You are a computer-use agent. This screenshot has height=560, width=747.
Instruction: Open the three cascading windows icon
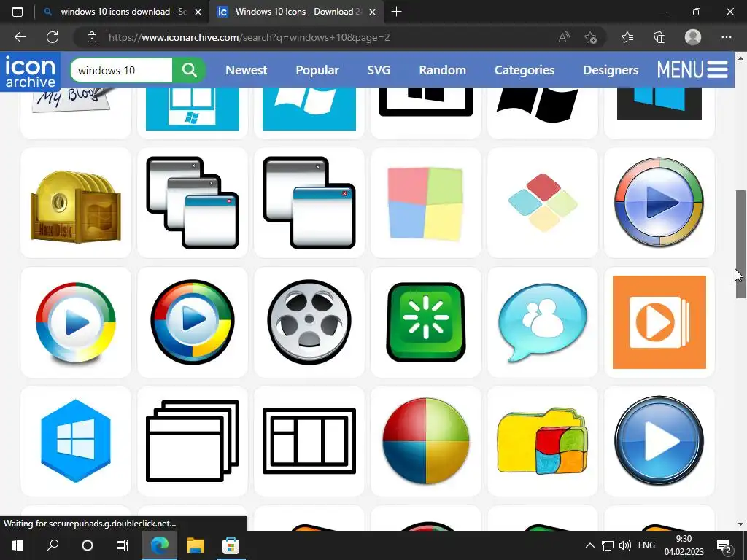pos(193,203)
